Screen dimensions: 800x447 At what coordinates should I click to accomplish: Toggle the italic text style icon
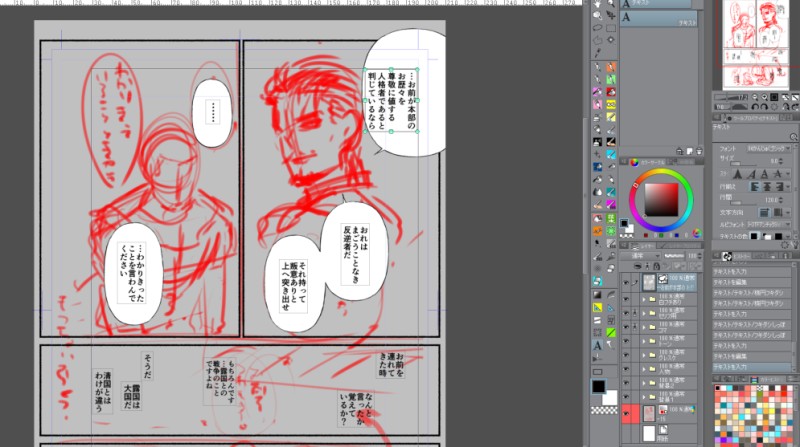tap(751, 174)
